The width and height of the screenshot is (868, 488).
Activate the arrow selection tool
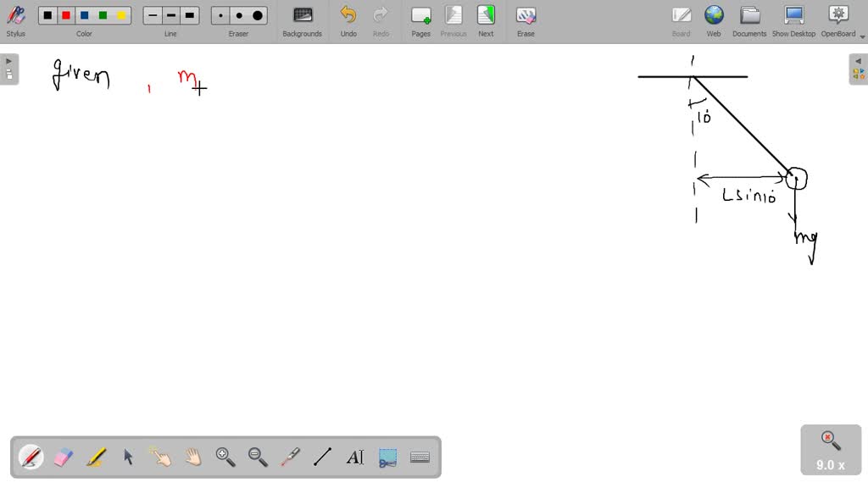click(128, 457)
